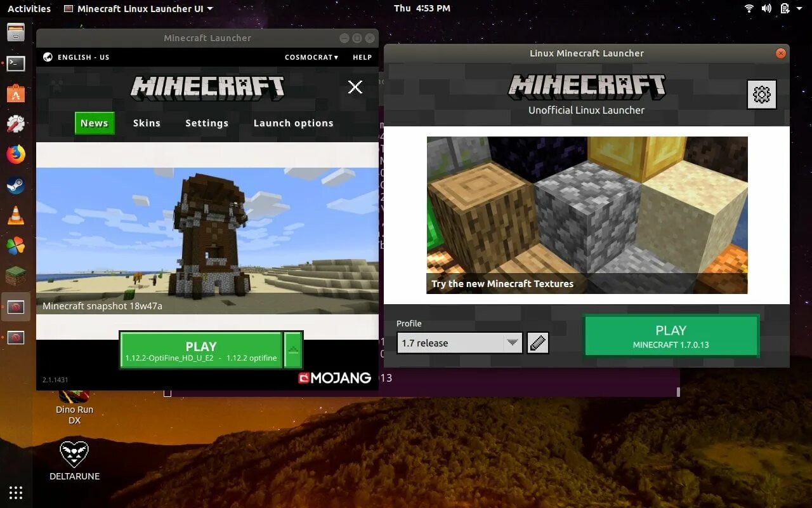The width and height of the screenshot is (812, 508).
Task: Open Steam from the dock
Action: point(16,185)
